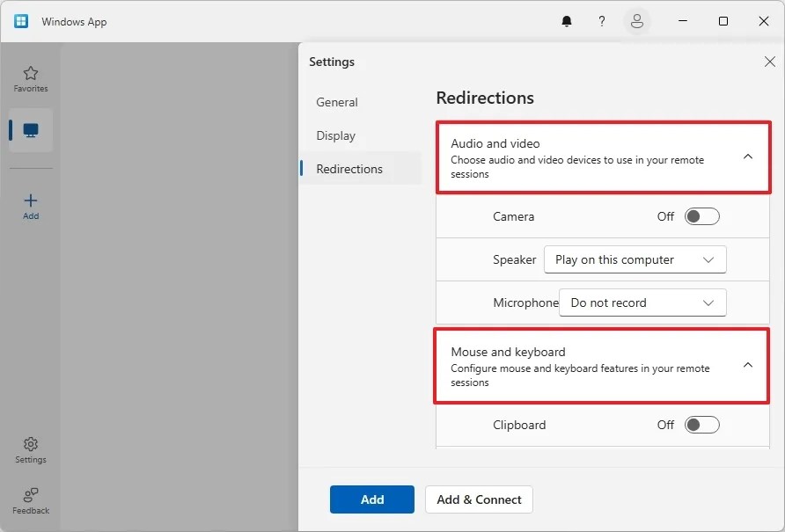Open the Microphone dropdown

(x=642, y=302)
